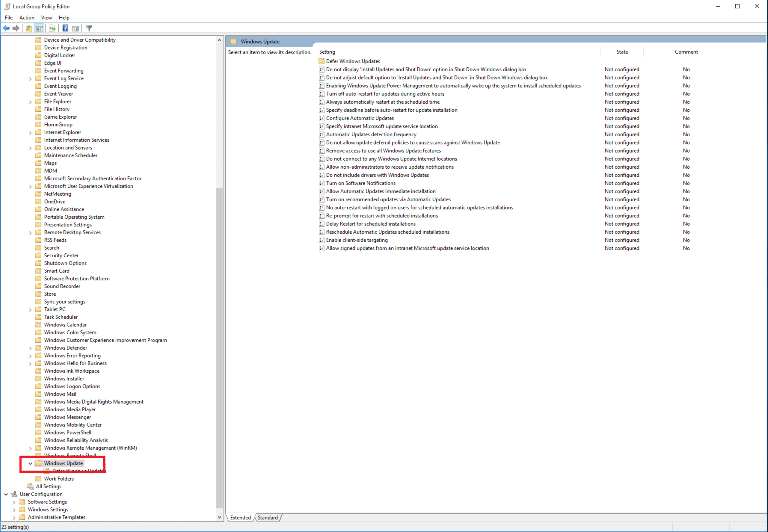The height and width of the screenshot is (532, 768).
Task: Click the Export List icon
Action: (x=52, y=28)
